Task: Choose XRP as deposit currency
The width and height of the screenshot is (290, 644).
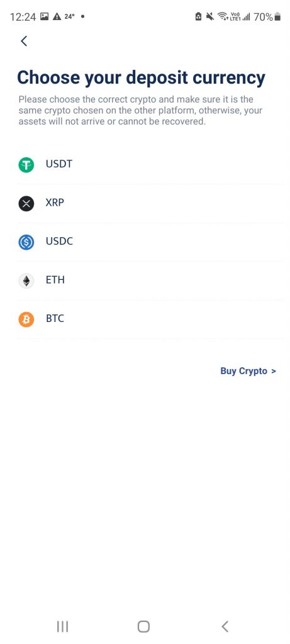Action: pos(150,203)
